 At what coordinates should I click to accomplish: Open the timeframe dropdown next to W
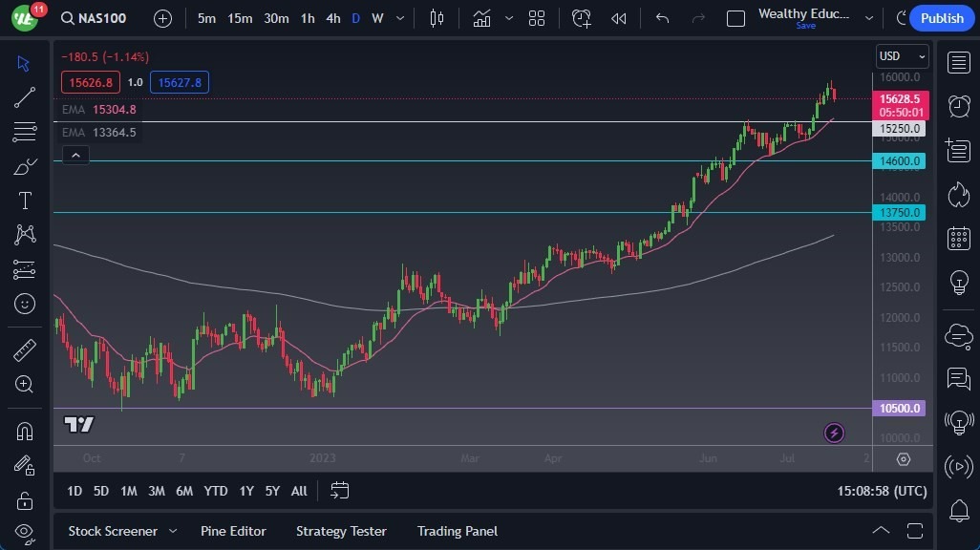(399, 17)
